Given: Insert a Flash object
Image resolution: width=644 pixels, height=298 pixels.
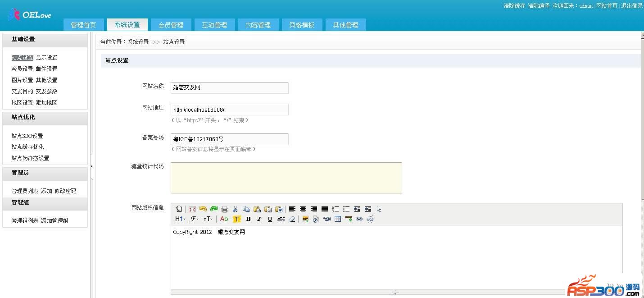Looking at the screenshot, I should 316,219.
